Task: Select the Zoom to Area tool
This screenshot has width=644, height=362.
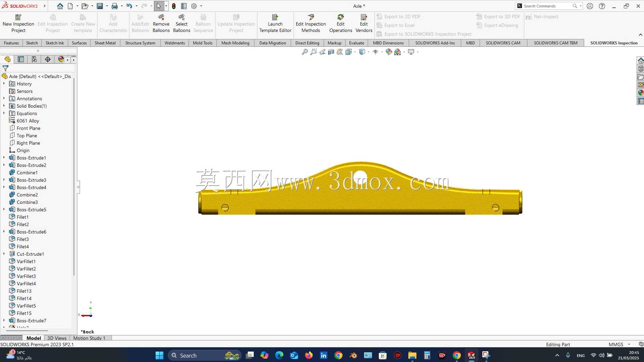Action: tap(313, 52)
